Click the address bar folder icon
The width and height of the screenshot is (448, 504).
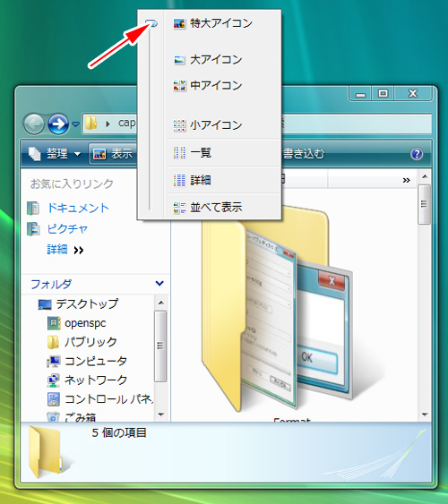91,124
